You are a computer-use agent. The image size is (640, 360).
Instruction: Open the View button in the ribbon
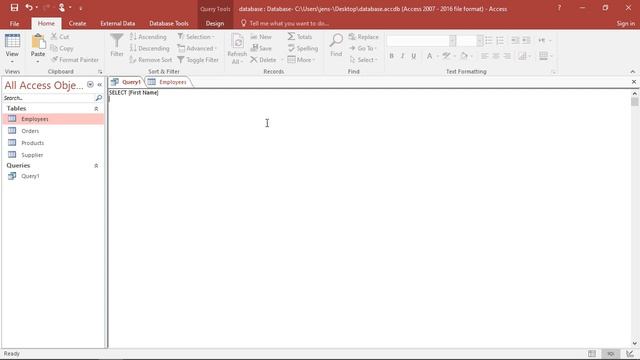tap(12, 49)
